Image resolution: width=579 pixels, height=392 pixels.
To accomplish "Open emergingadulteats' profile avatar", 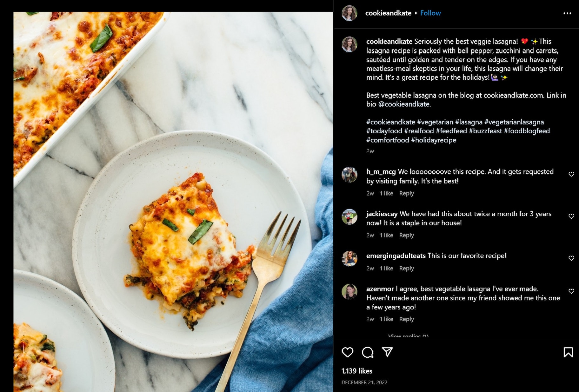I will tap(349, 258).
